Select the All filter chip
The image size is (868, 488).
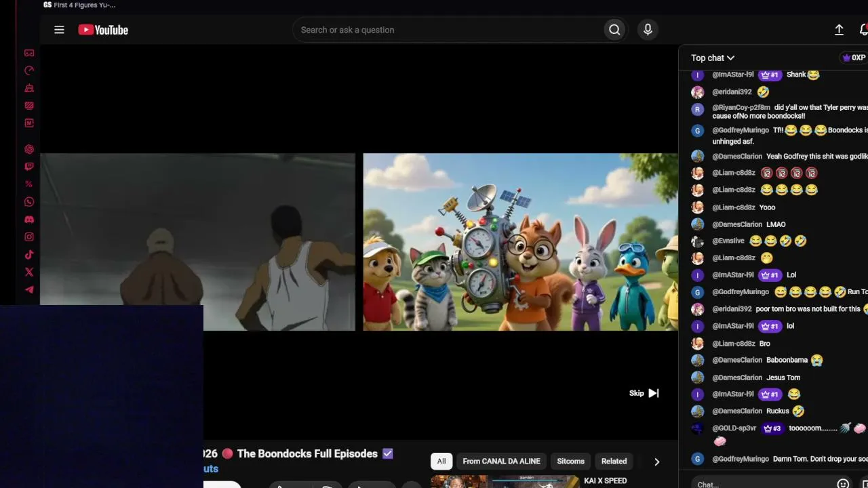[441, 462]
